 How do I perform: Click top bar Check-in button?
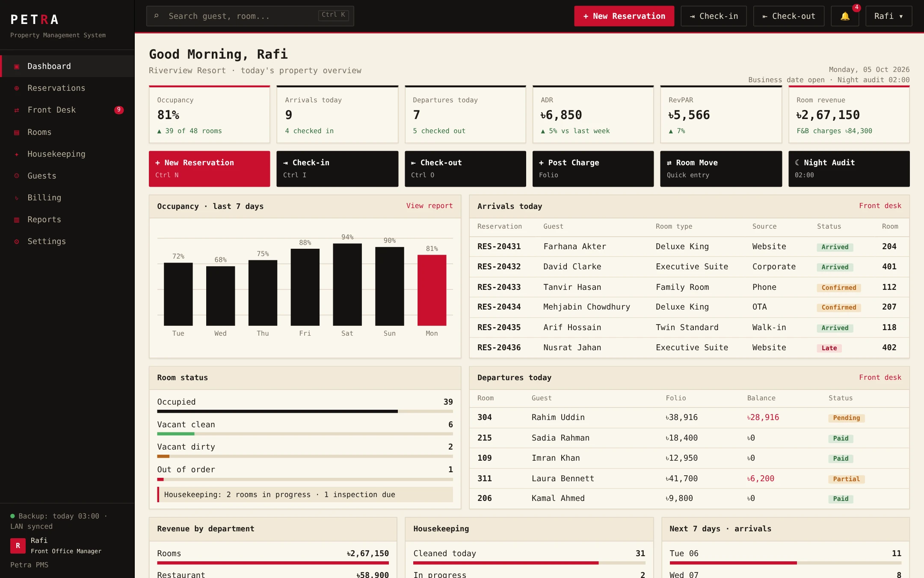tap(714, 16)
